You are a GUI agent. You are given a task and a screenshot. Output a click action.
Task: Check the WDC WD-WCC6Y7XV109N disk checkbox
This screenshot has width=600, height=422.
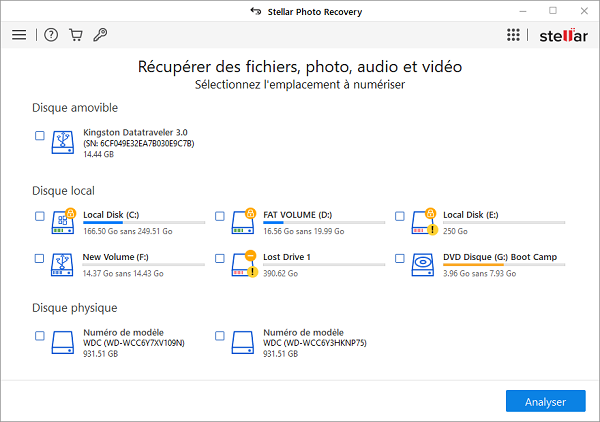[39, 336]
